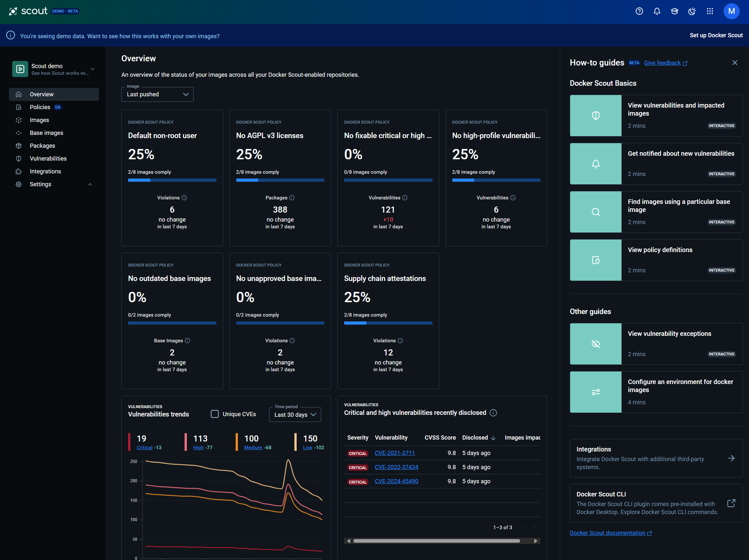
Task: Open the notifications bell icon
Action: point(657,11)
